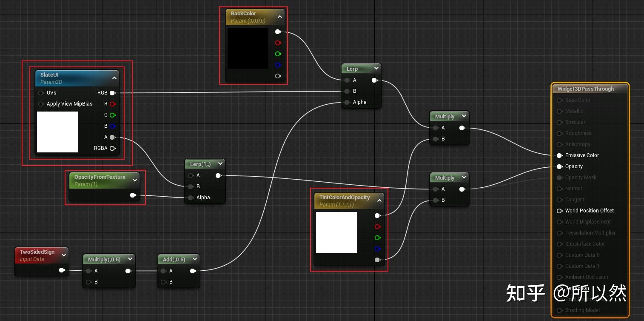Click the white output pin of BackColor
Image resolution: width=644 pixels, height=321 pixels.
tap(278, 32)
